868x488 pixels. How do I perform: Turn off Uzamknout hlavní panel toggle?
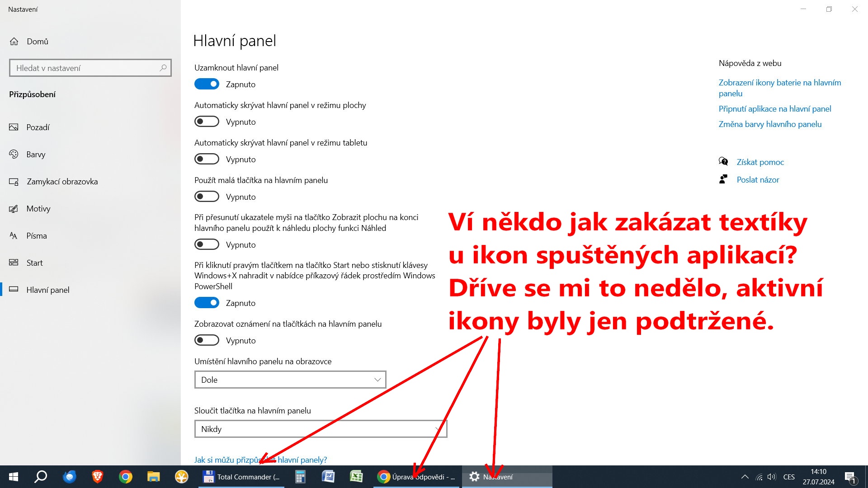pos(207,84)
